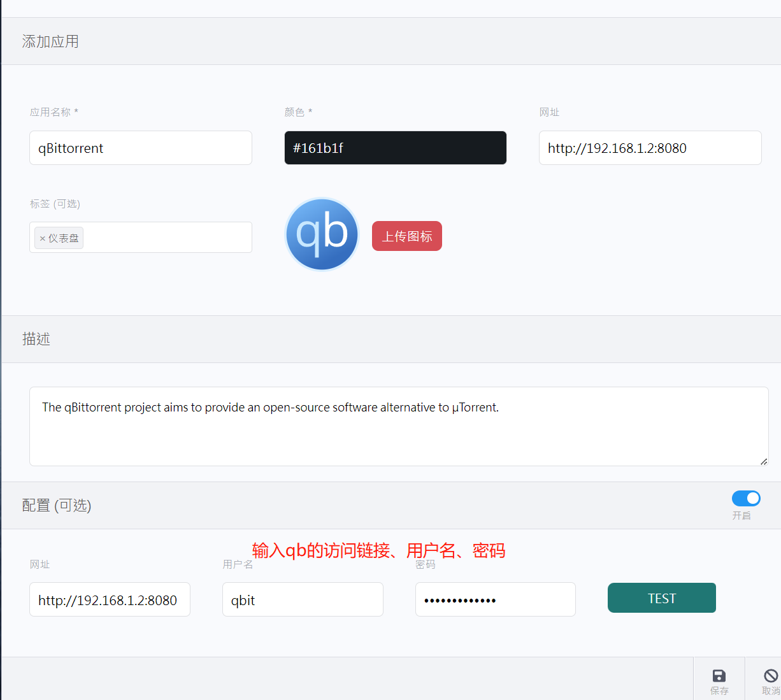Click the 添加应用 heading text
The width and height of the screenshot is (781, 700).
[50, 41]
